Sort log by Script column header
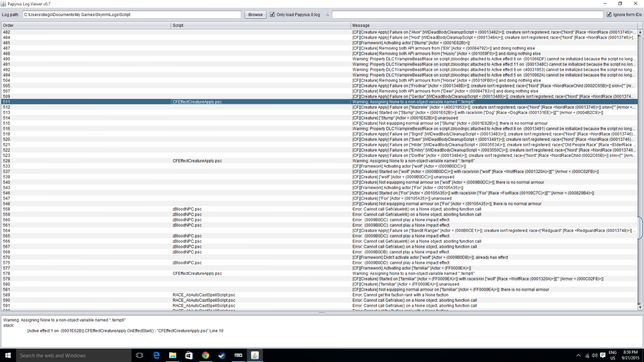The height and width of the screenshot is (362, 644). [260, 25]
